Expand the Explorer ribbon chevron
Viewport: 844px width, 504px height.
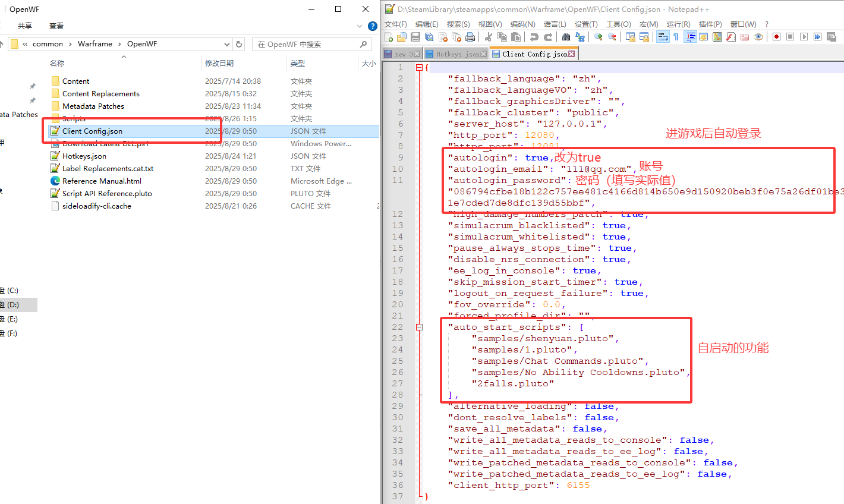(x=359, y=26)
